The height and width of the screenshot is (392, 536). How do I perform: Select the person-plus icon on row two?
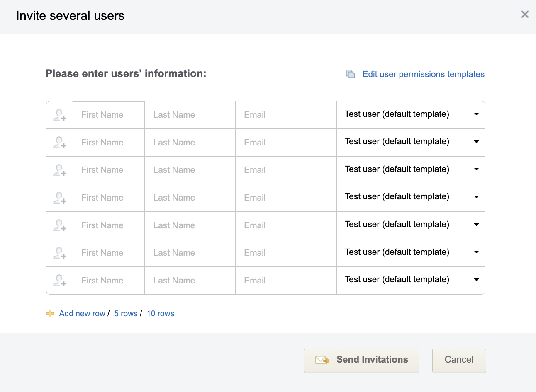point(60,143)
